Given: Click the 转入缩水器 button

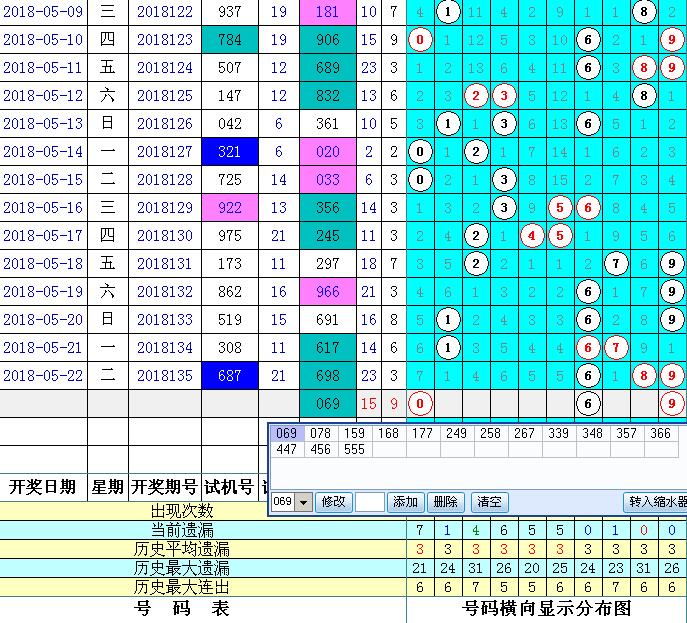Looking at the screenshot, I should pyautogui.click(x=656, y=502).
